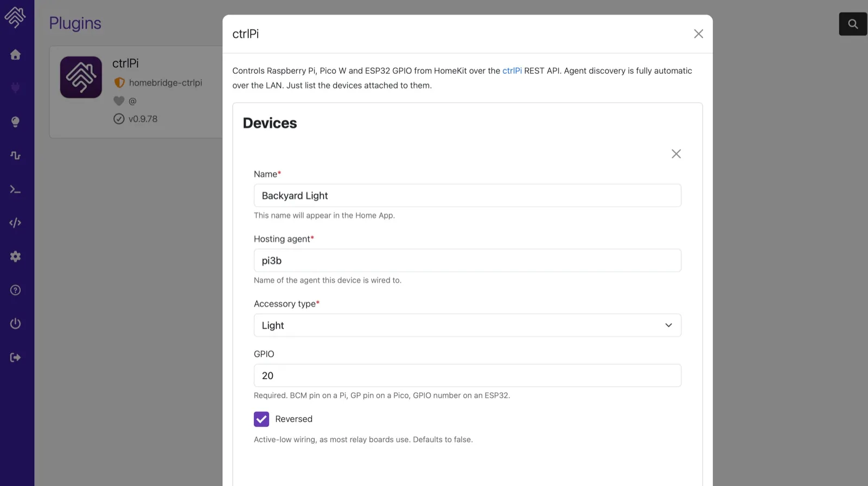Screen dimensions: 868x486
Task: Click the Restart power icon
Action: point(15,323)
